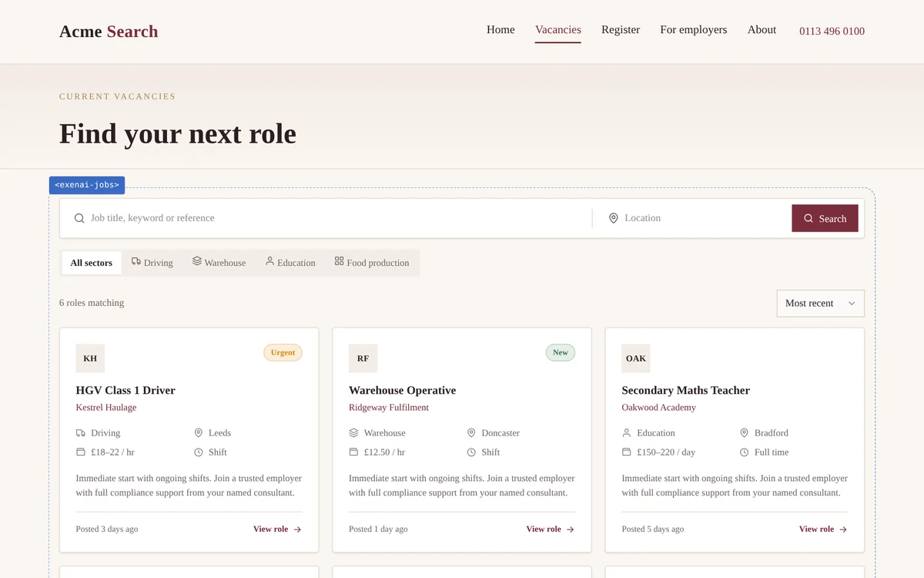Open the HGV Class 1 Driver title
The image size is (924, 578).
[x=126, y=391]
